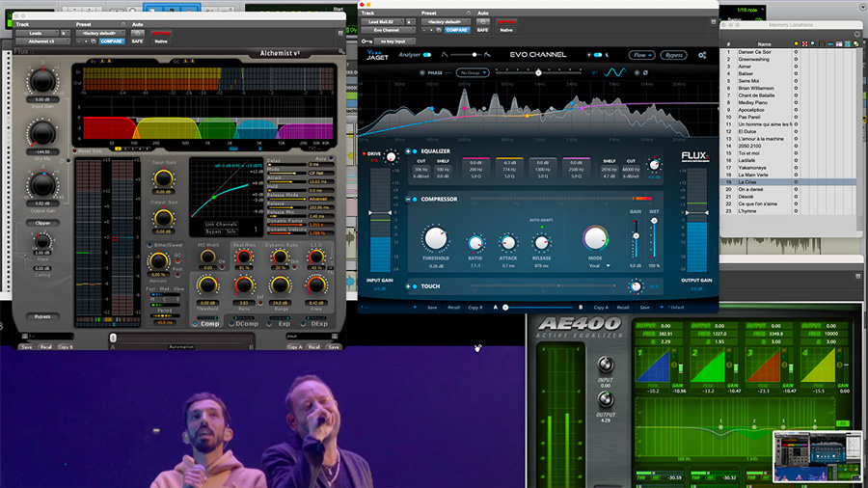Screen dimensions: 868x488
Task: Select L'hymne in Memory Locations
Action: tap(788, 211)
